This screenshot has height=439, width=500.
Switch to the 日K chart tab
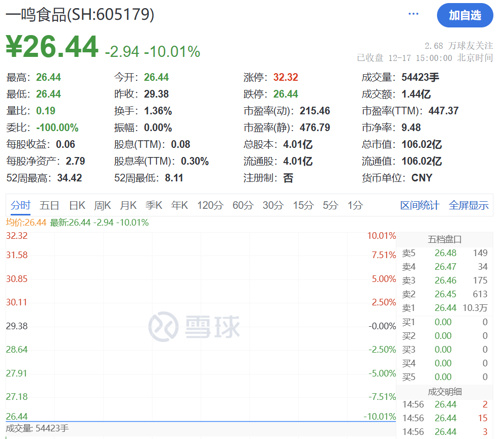click(x=77, y=205)
